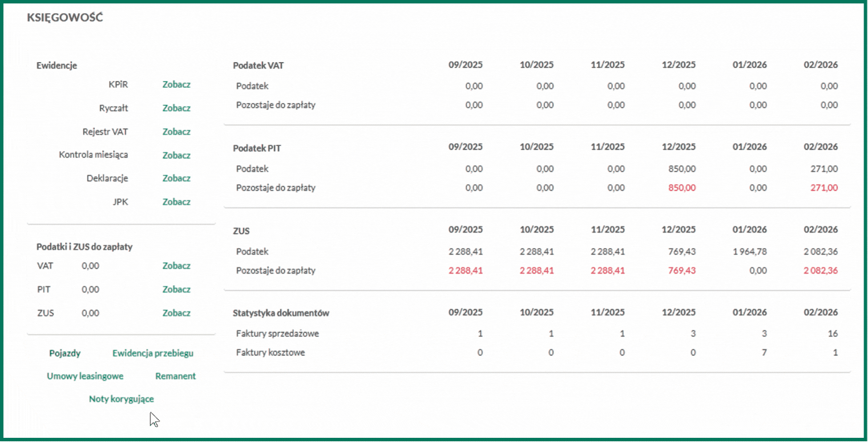
Task: Go to Ewidencja przebiegu
Action: 153,353
